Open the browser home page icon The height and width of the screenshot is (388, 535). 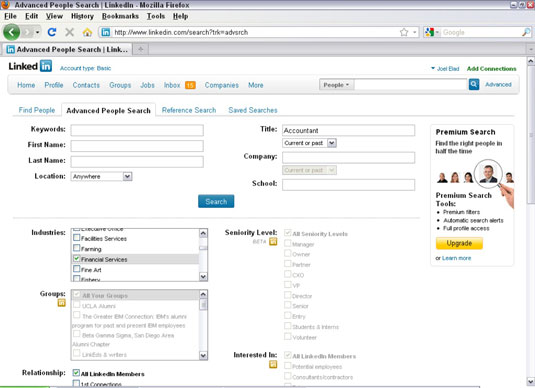pyautogui.click(x=87, y=32)
